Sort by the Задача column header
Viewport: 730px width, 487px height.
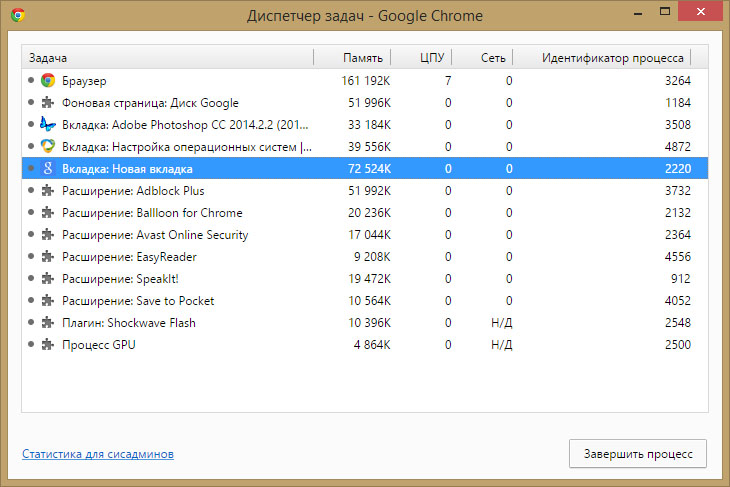(x=168, y=57)
